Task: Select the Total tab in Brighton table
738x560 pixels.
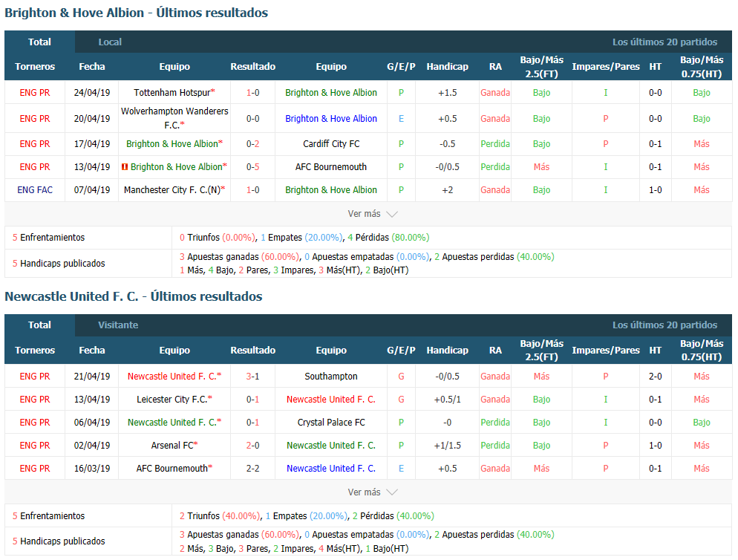Action: (x=39, y=42)
